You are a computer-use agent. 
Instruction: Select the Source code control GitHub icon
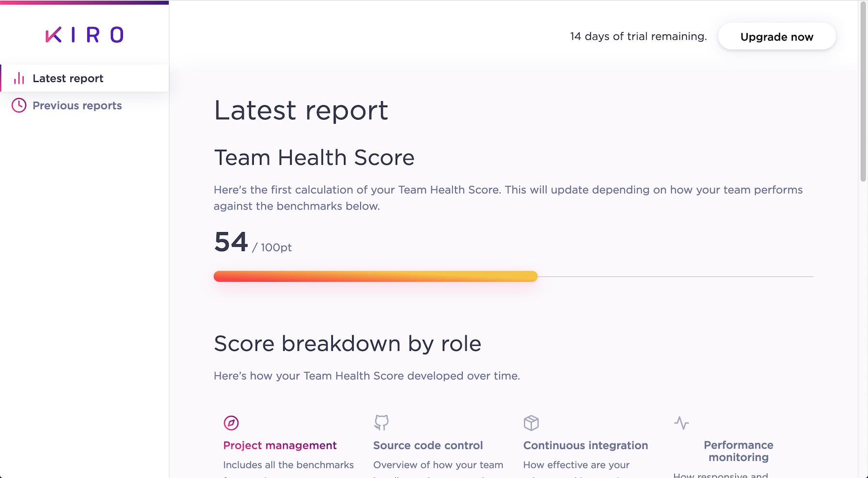(x=381, y=422)
